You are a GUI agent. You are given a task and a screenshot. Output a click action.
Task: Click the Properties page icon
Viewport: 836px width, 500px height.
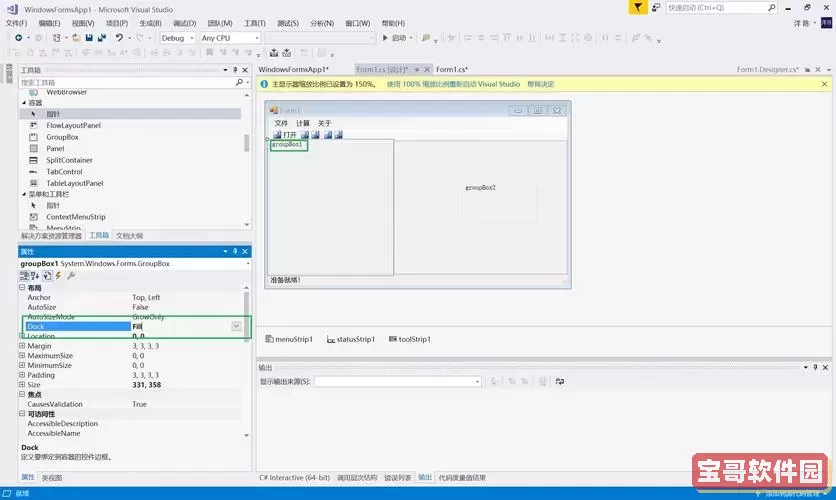(47, 276)
